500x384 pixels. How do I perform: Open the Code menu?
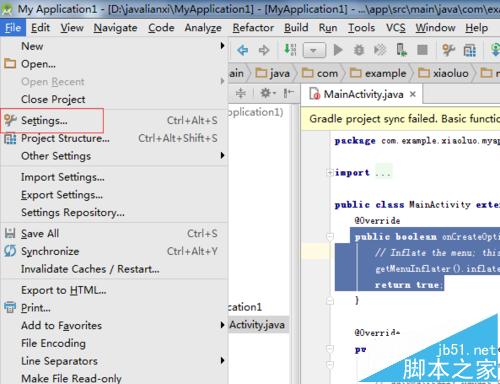tap(161, 28)
